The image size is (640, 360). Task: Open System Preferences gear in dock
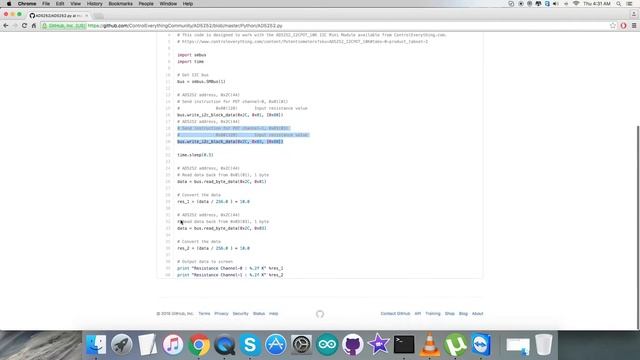pyautogui.click(x=301, y=344)
